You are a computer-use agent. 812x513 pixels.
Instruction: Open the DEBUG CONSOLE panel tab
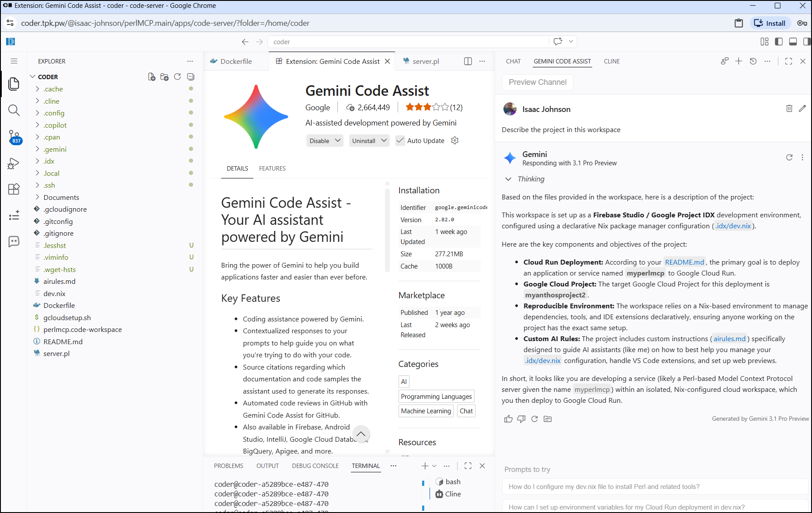(316, 466)
